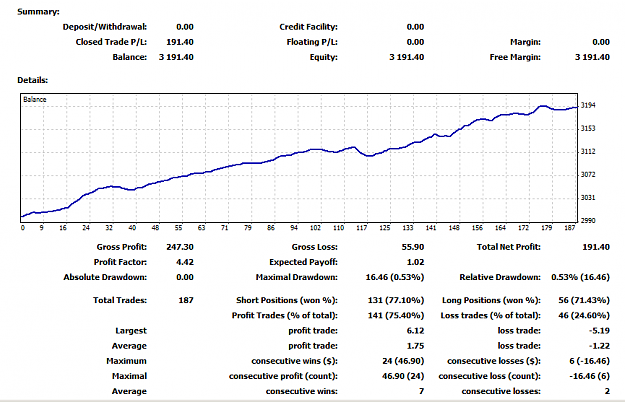This screenshot has height=402, width=625.
Task: Click the 3072 axis label on chart
Action: tap(588, 175)
